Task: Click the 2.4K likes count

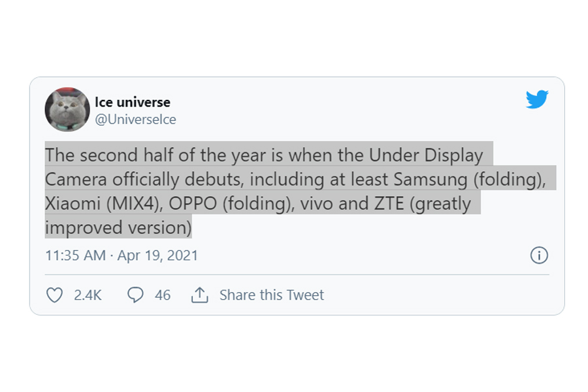Action: 88,295
